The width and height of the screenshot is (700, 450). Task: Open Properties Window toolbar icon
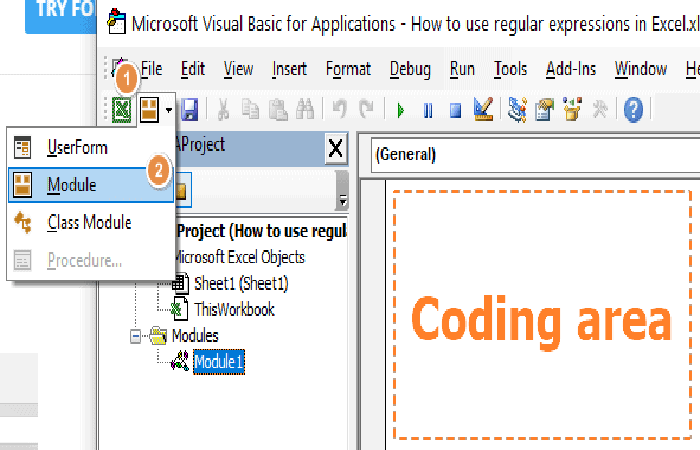coord(544,110)
